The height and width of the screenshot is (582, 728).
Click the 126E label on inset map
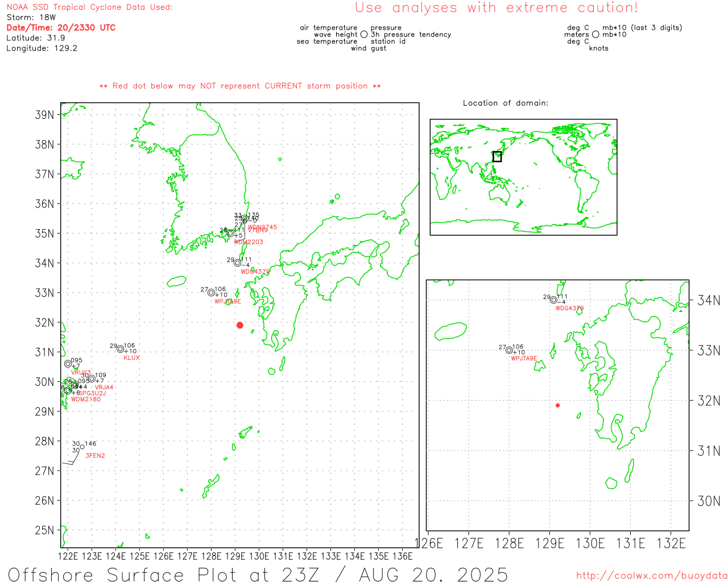coord(429,544)
